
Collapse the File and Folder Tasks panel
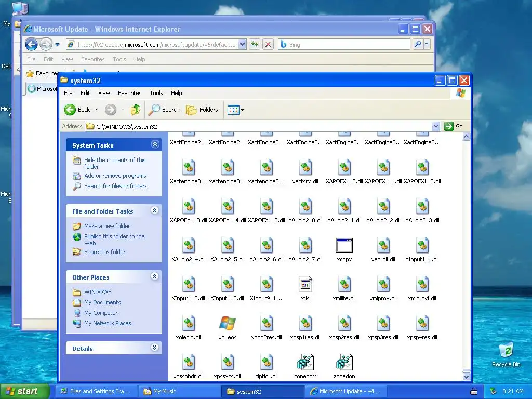[155, 210]
